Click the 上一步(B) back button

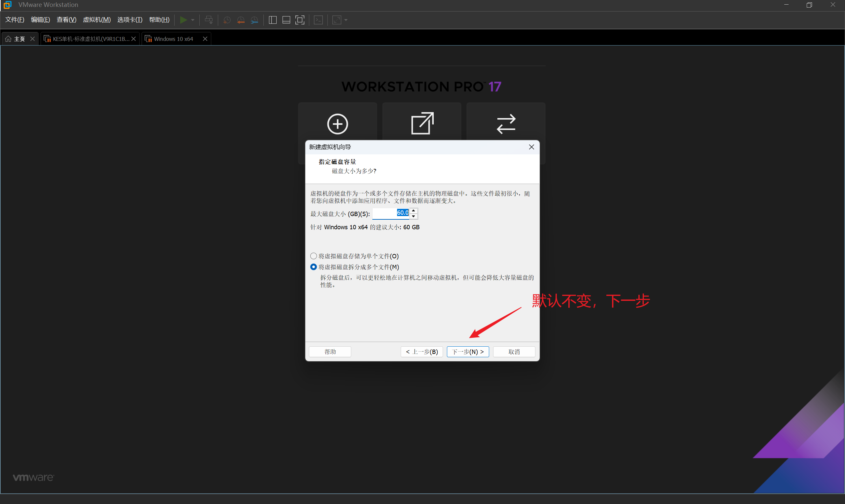(x=422, y=352)
